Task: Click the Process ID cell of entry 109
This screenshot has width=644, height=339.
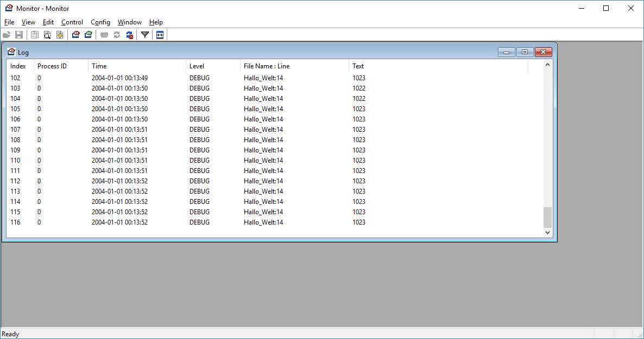Action: pos(39,150)
